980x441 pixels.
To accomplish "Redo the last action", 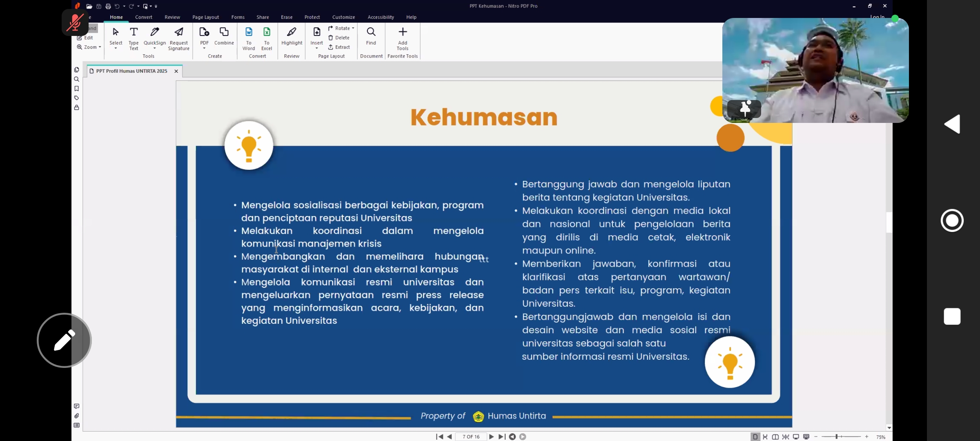I will coord(131,6).
